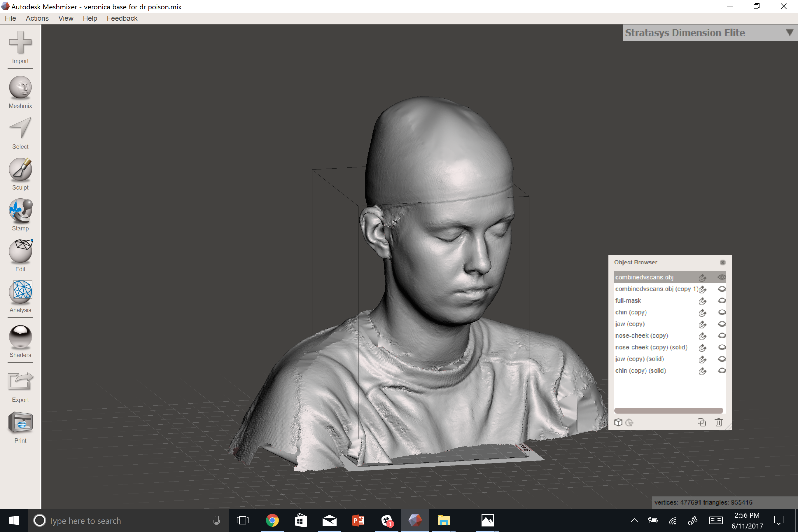Toggle visibility of nose-cheek (copy)
This screenshot has height=532, width=798.
722,335
